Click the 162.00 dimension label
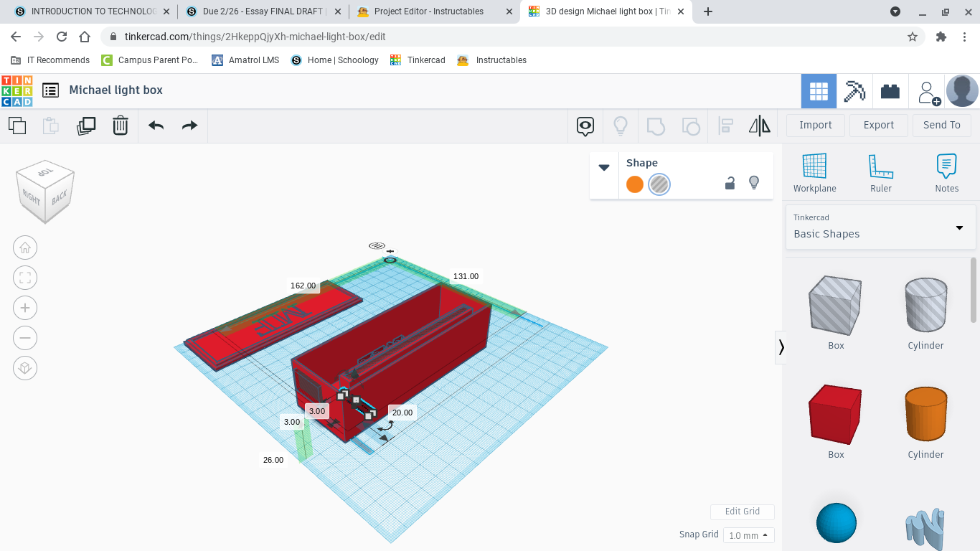This screenshot has width=980, height=551. point(303,286)
